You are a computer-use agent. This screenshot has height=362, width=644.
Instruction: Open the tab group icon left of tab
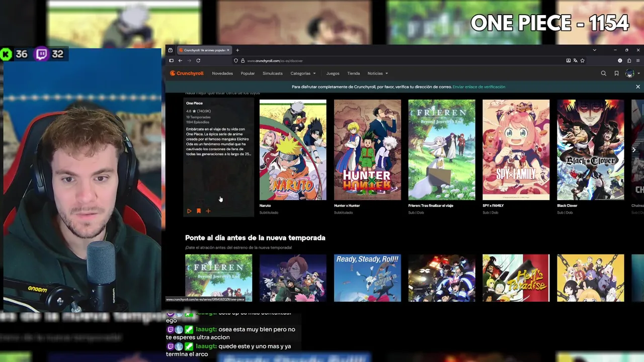[171, 50]
